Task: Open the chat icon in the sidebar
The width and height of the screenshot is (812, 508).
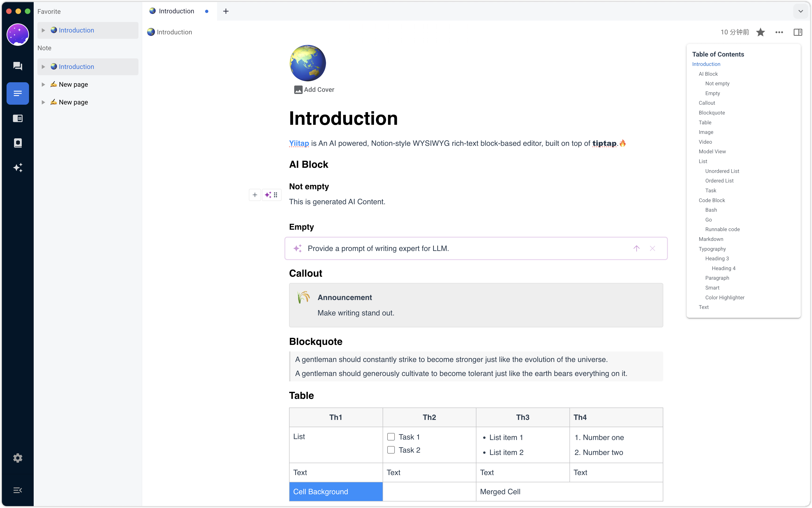Action: (18, 66)
